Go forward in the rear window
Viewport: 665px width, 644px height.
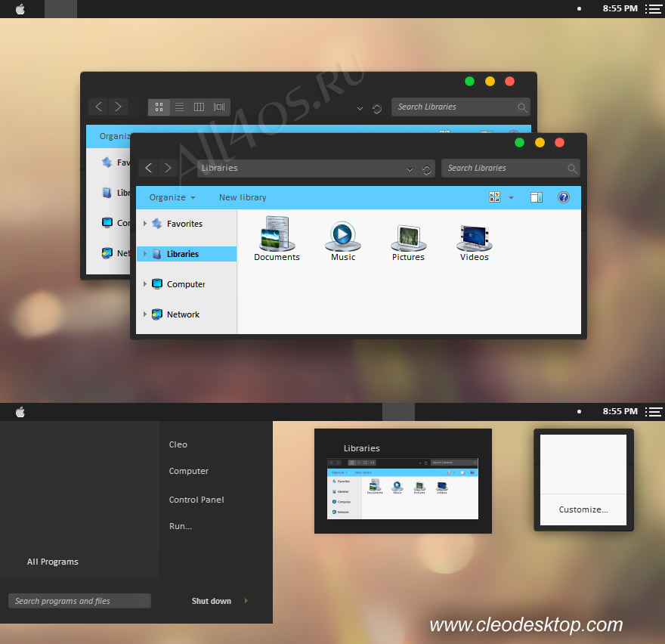coord(119,107)
